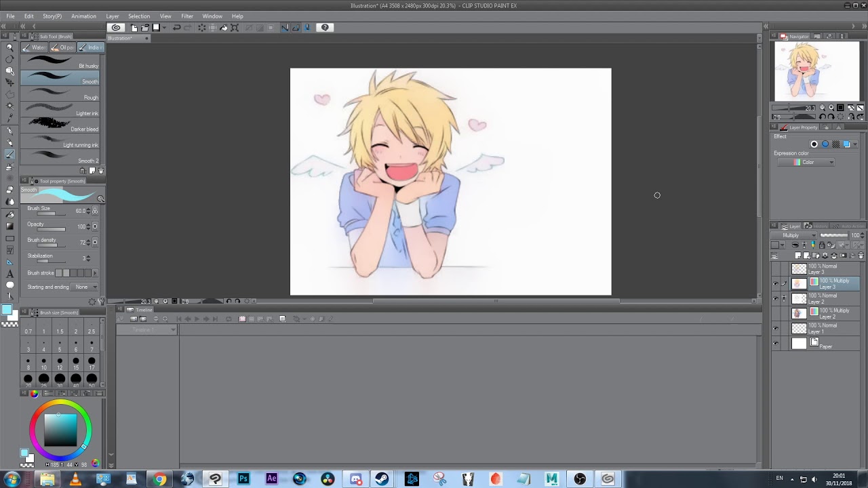Pick the Eraser tool in toolbar
Screen dimensions: 868x488
point(9,190)
